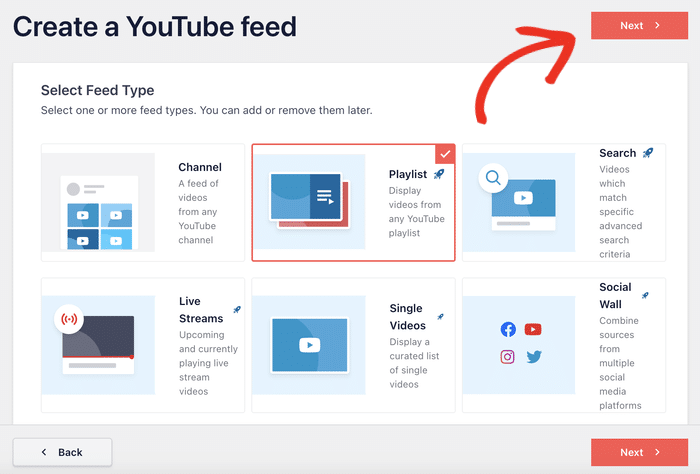Image resolution: width=700 pixels, height=474 pixels.
Task: Click the Twitter icon on Social Wall card
Action: tap(534, 357)
